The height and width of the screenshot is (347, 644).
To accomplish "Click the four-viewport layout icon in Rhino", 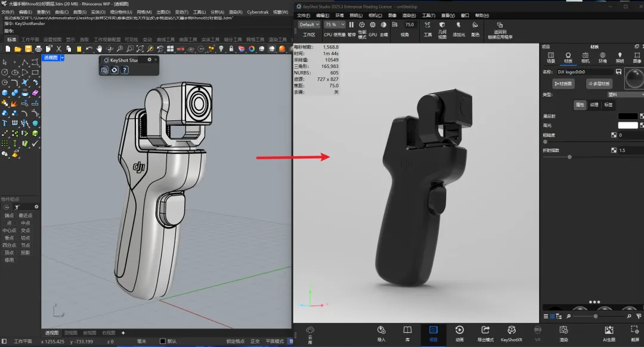I will pos(171,49).
